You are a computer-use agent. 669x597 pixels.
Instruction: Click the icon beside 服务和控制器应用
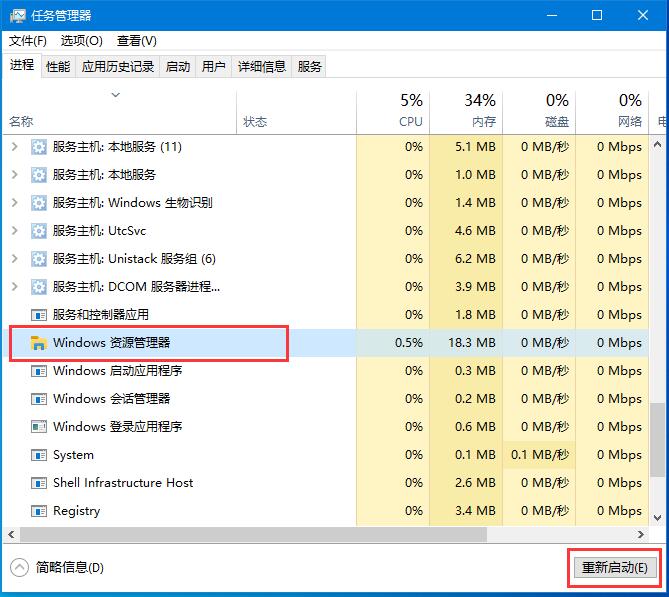tap(39, 315)
